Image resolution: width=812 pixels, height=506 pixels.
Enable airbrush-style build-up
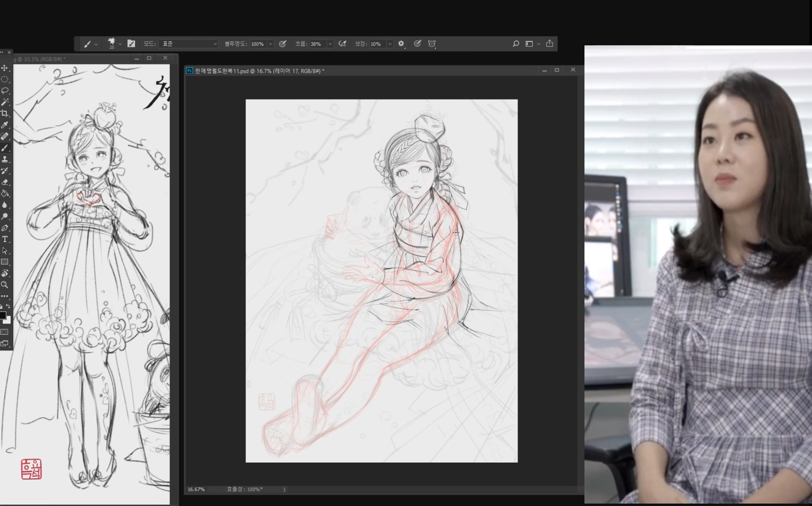point(343,43)
